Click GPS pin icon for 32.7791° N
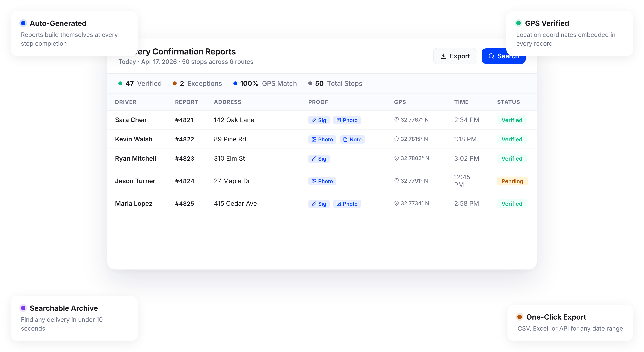644x352 pixels. [x=396, y=181]
